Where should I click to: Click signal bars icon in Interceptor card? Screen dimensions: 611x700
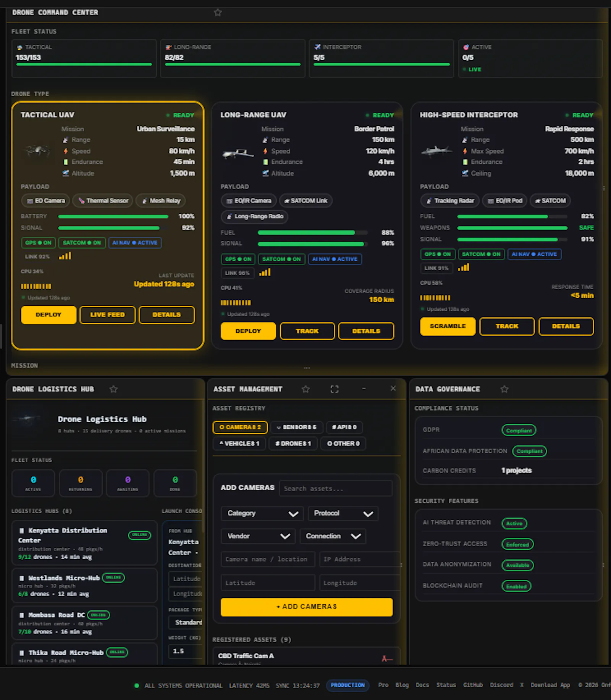[464, 268]
